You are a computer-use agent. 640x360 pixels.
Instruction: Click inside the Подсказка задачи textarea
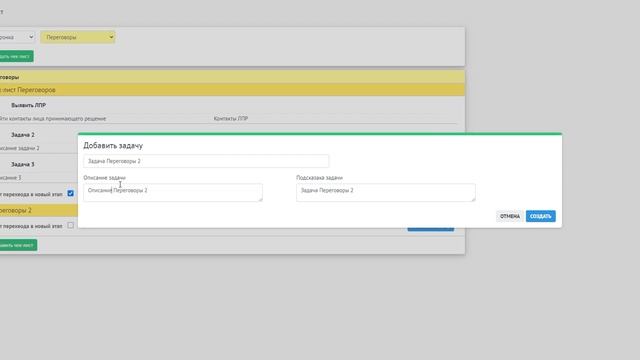[386, 192]
